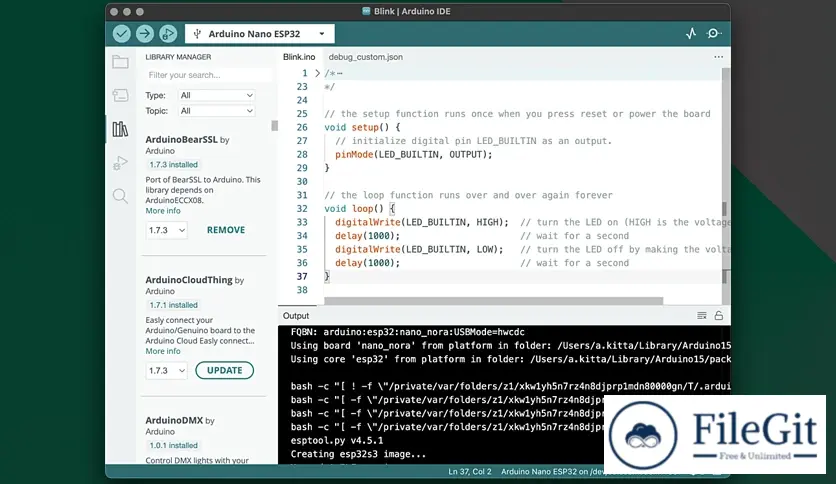Open the Search sidebar icon
Image resolution: width=836 pixels, height=484 pixels.
pos(120,196)
